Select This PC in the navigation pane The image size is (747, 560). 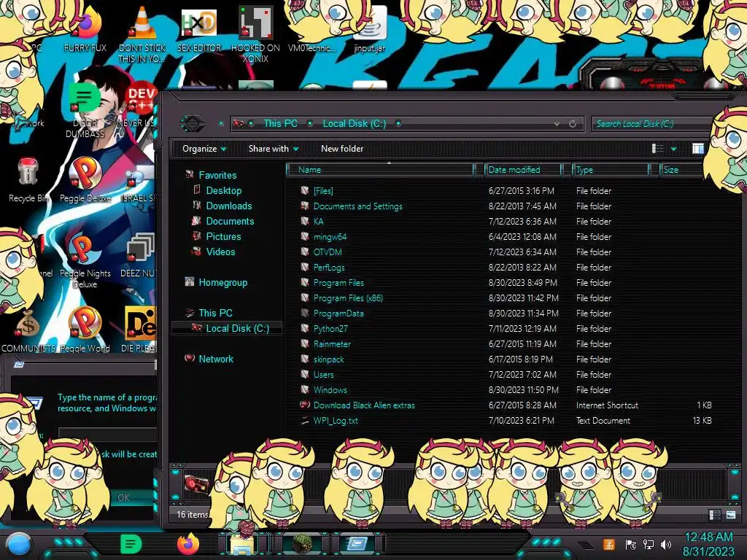tap(215, 313)
